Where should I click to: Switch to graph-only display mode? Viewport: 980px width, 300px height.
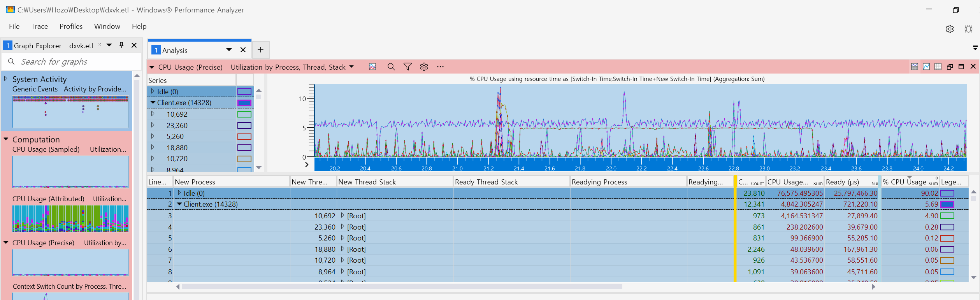pyautogui.click(x=926, y=67)
